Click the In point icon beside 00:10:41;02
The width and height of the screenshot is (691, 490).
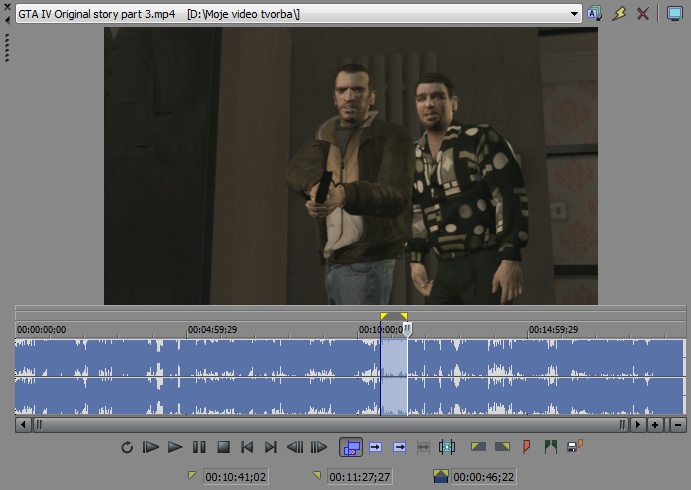(x=192, y=475)
